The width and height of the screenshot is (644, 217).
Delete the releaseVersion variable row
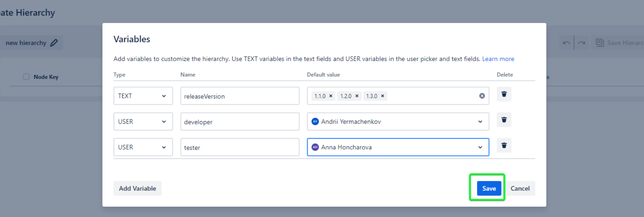pos(504,94)
